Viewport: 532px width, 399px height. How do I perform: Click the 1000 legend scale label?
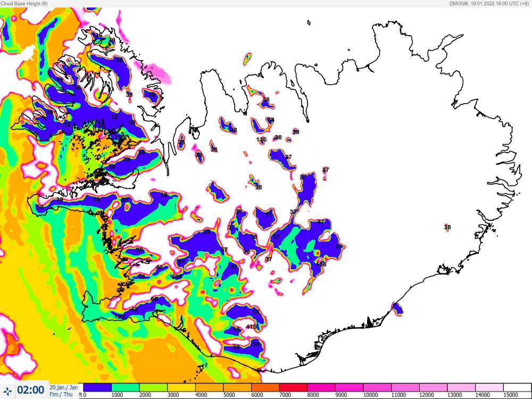pyautogui.click(x=117, y=395)
